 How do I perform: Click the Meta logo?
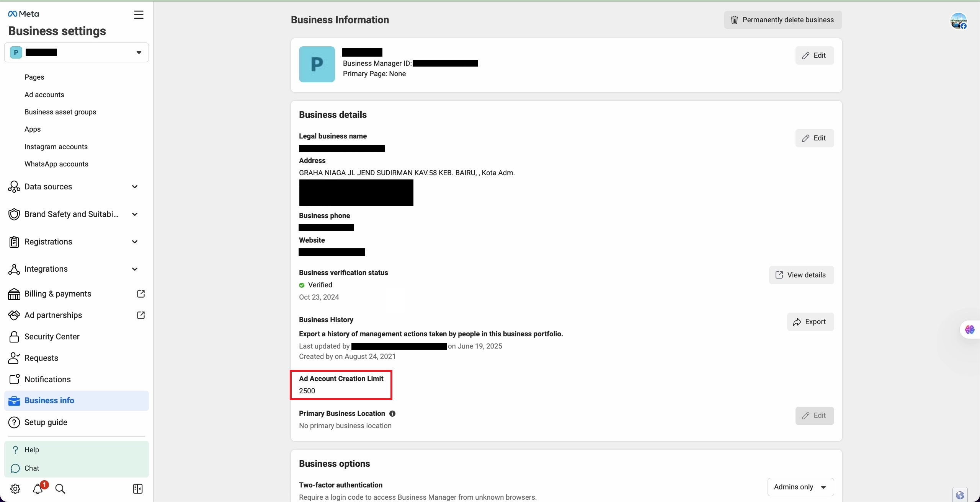click(23, 14)
